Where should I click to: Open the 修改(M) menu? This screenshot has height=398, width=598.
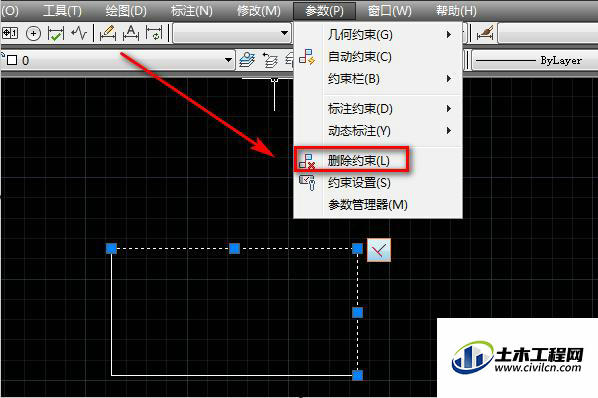(258, 11)
